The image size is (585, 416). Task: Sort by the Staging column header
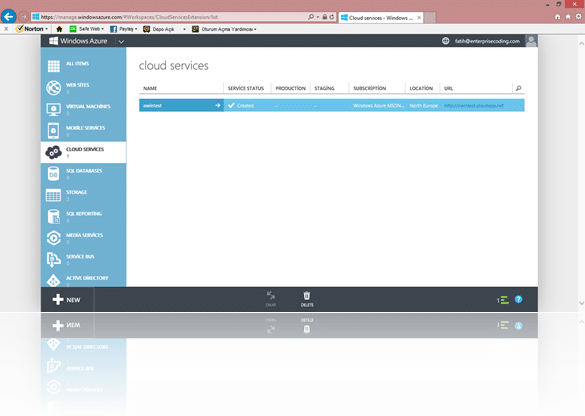324,88
